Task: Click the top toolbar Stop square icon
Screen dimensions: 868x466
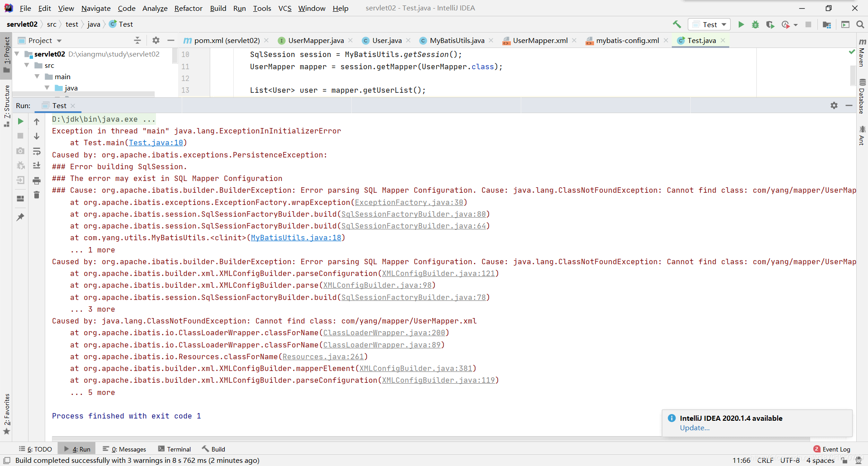Action: 808,24
